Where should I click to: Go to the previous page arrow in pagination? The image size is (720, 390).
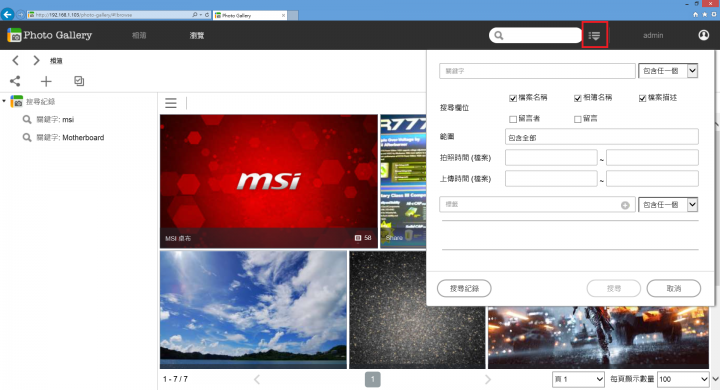[257, 379]
